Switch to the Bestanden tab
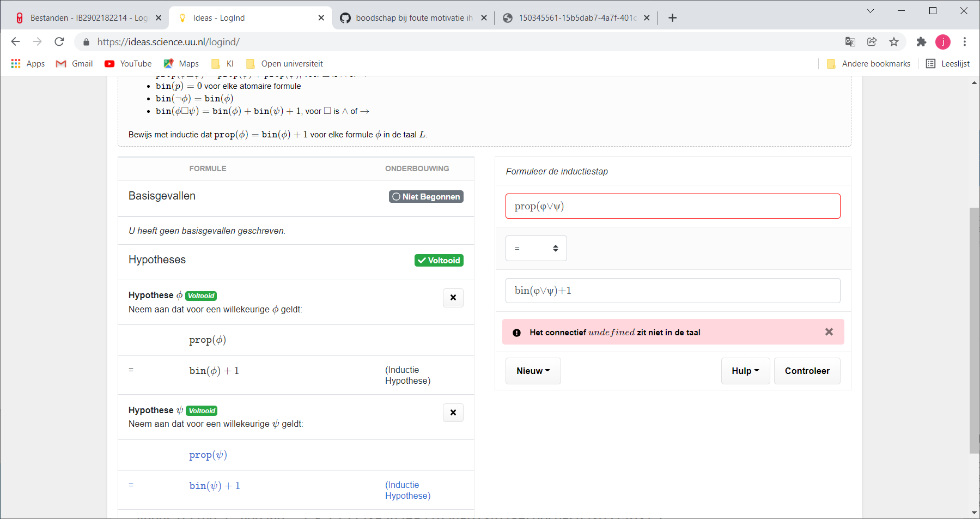980x519 pixels. 87,17
